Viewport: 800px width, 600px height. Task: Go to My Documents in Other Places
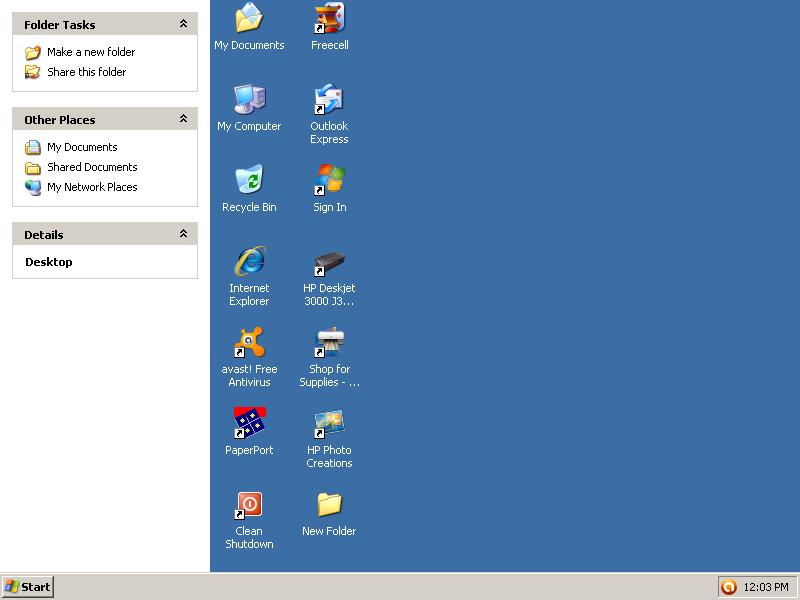click(x=82, y=147)
